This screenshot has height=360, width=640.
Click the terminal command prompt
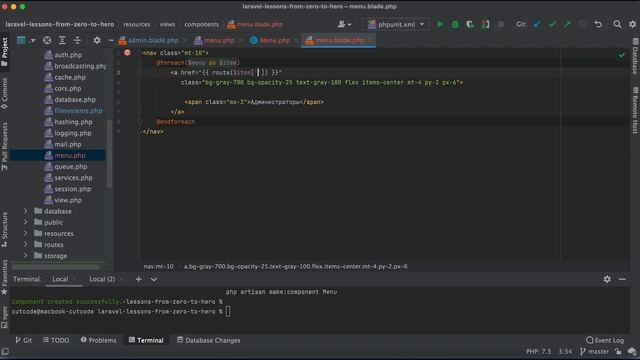click(x=228, y=311)
